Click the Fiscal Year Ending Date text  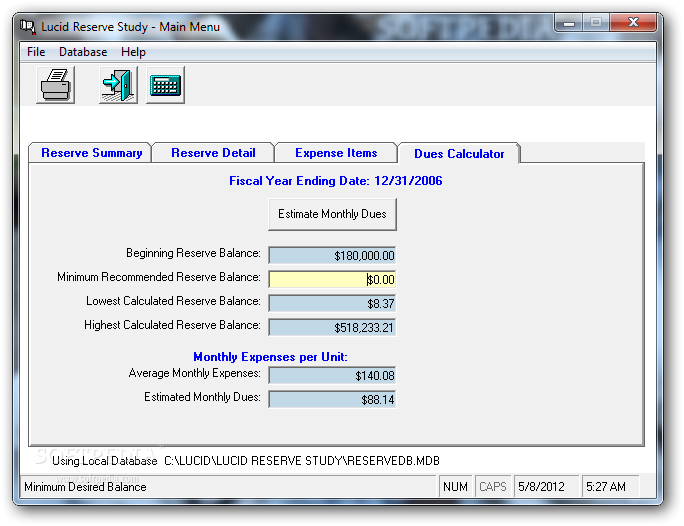tap(335, 181)
